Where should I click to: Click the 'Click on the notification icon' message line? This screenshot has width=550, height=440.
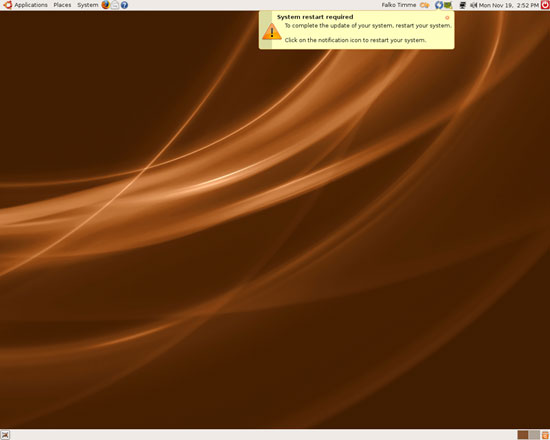click(x=355, y=40)
